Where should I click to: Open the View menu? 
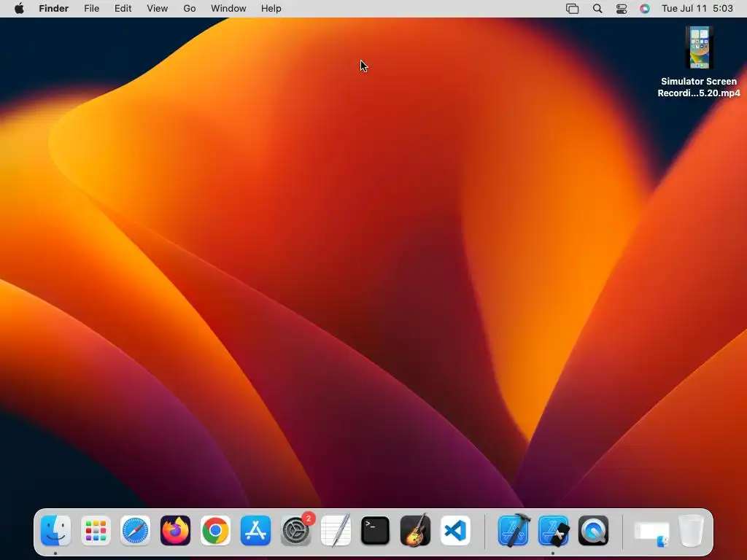[x=158, y=9]
